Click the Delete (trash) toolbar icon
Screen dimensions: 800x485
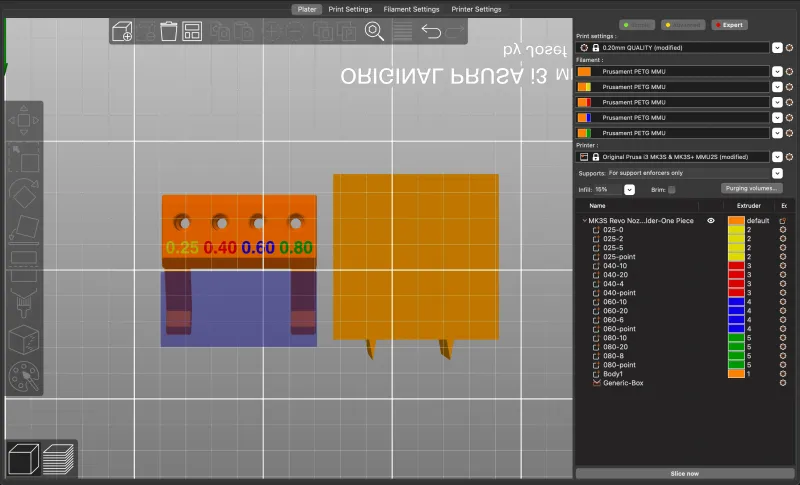[169, 31]
